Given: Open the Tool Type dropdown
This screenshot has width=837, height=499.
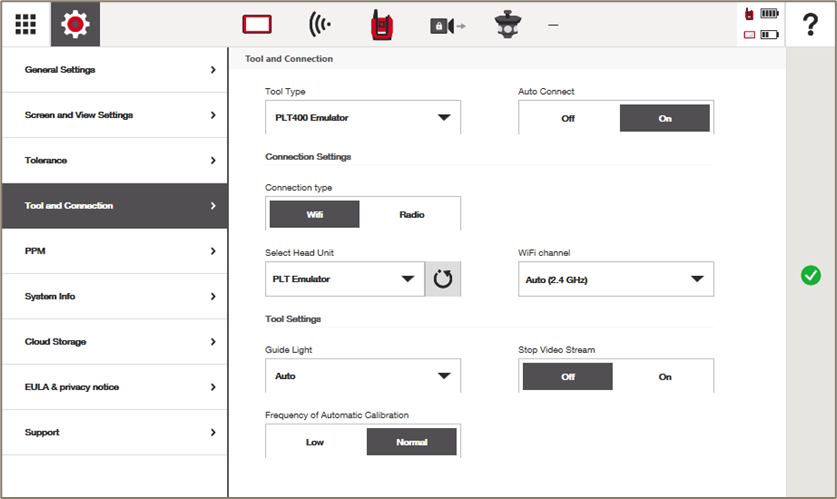Looking at the screenshot, I should 362,117.
